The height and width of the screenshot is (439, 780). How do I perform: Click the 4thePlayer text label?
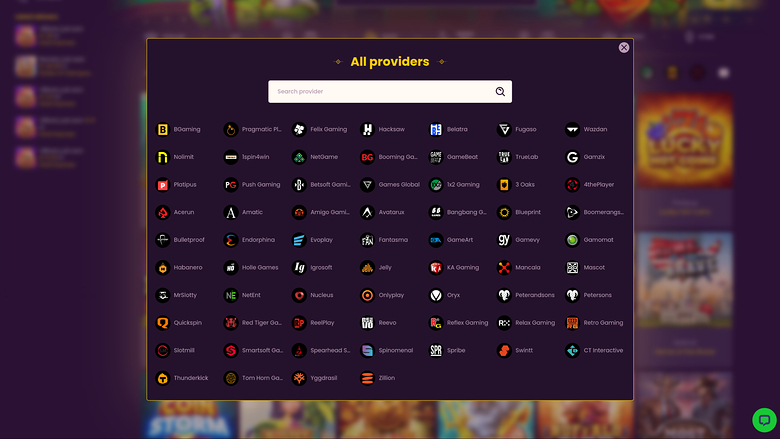[x=599, y=184]
